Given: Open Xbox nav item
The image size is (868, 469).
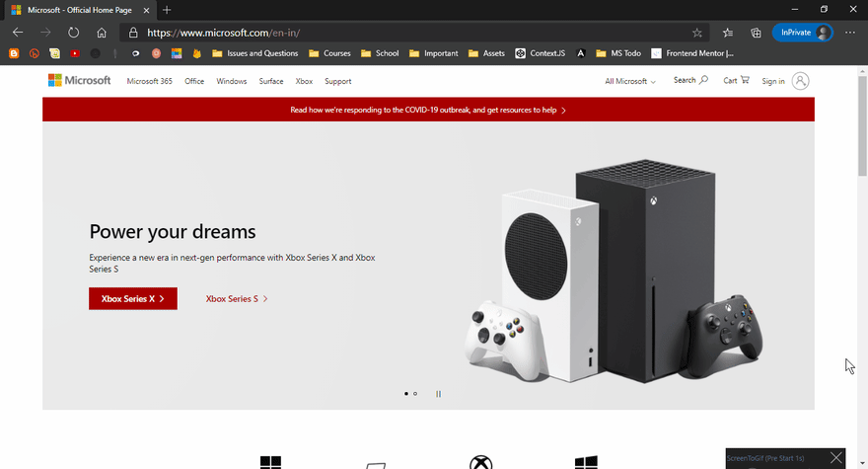Looking at the screenshot, I should pos(304,81).
